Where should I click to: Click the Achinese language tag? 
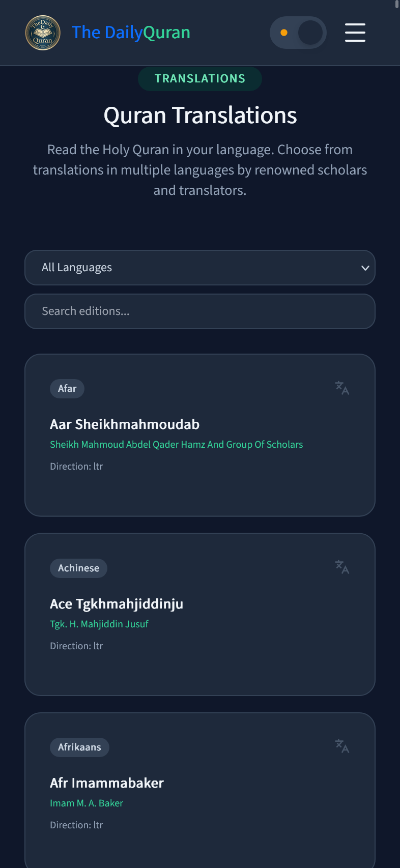point(78,568)
